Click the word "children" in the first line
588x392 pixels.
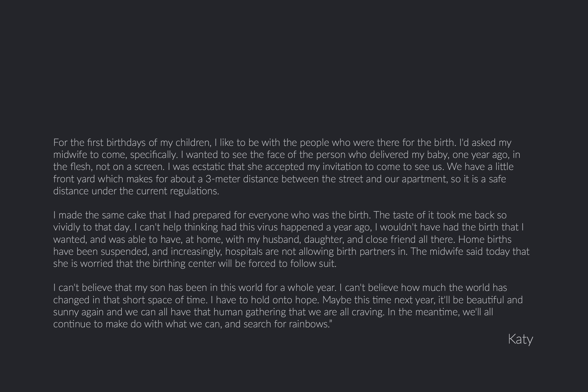[193, 143]
